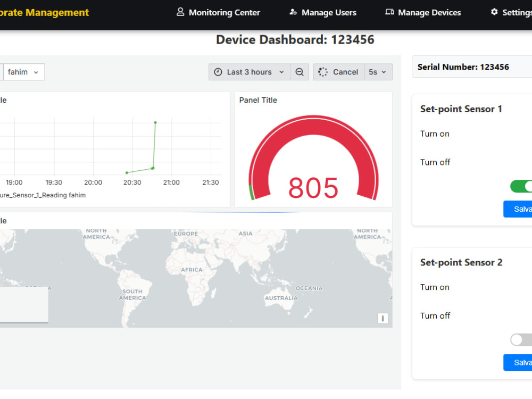Click the clock icon in time picker

[x=218, y=72]
